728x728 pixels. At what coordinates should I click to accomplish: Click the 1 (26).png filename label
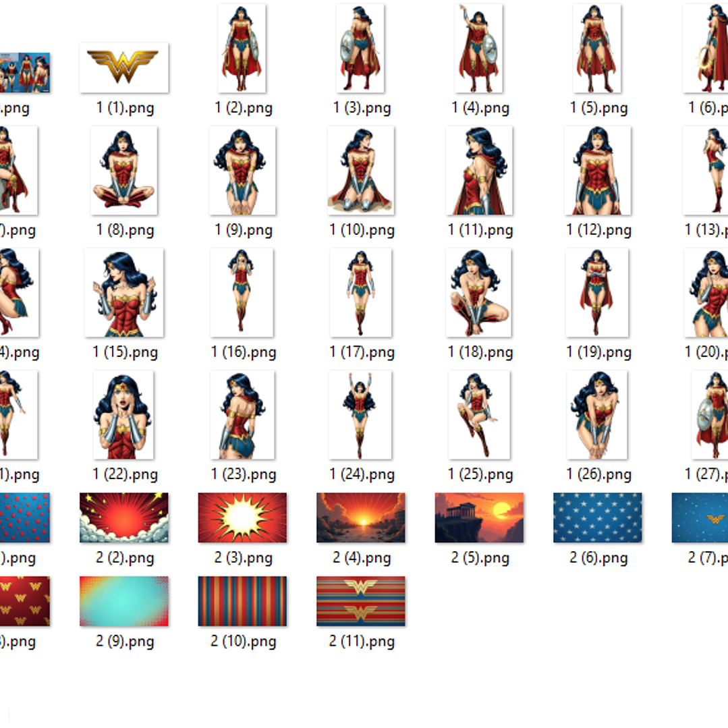(x=598, y=475)
